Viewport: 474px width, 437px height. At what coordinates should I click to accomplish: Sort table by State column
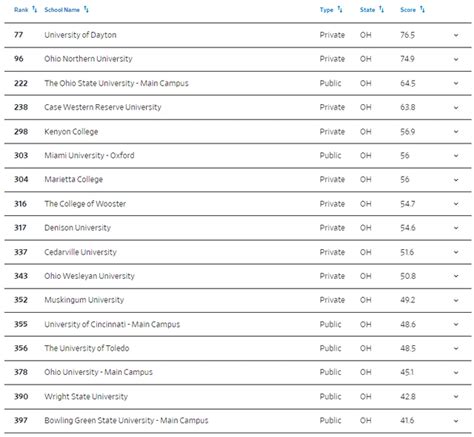(381, 9)
